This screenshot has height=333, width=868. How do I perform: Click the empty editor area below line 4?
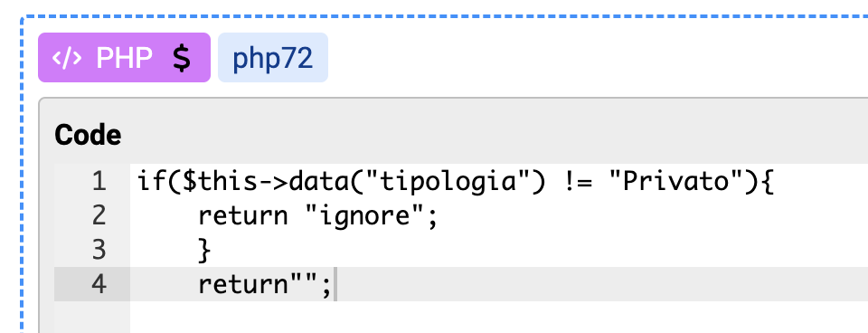498,317
